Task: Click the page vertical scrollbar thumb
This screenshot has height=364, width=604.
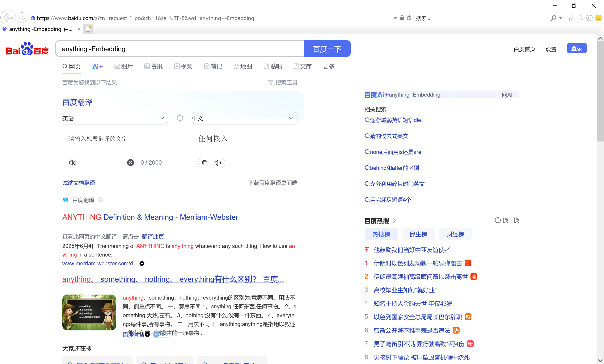Action: [x=600, y=91]
